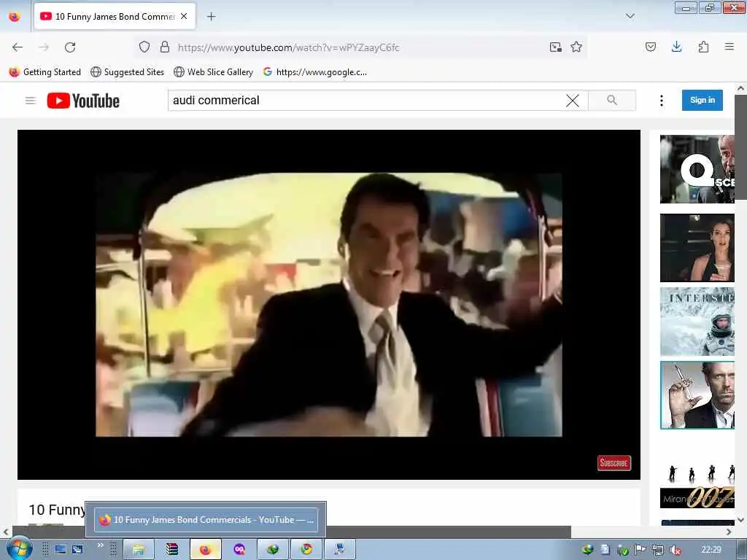
Task: Submit search with the magnifier button
Action: (612, 101)
